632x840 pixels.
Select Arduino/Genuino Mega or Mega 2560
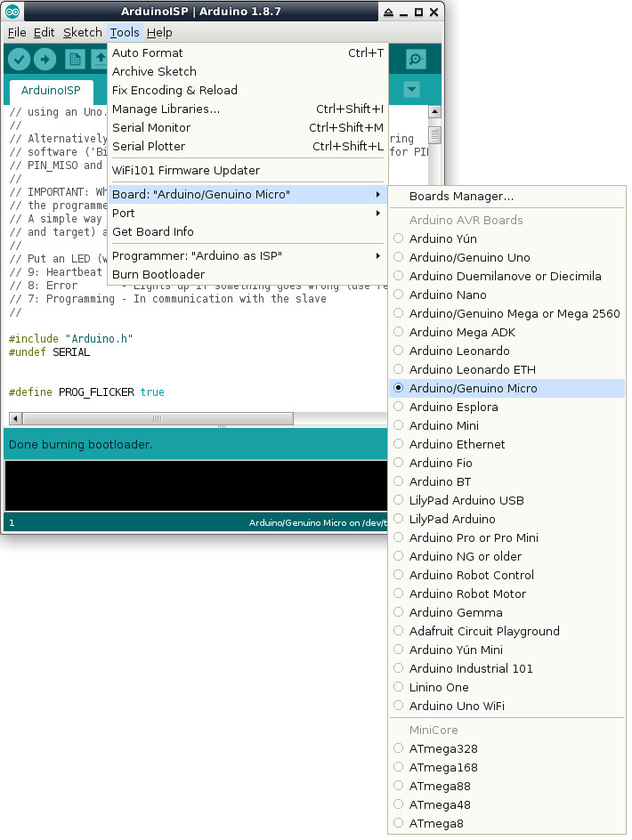coord(506,313)
